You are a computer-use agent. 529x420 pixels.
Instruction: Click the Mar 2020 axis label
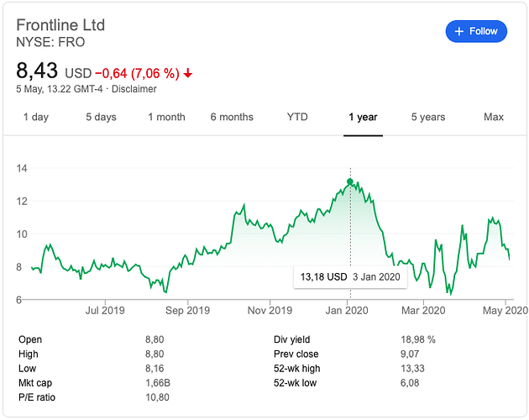[x=422, y=311]
